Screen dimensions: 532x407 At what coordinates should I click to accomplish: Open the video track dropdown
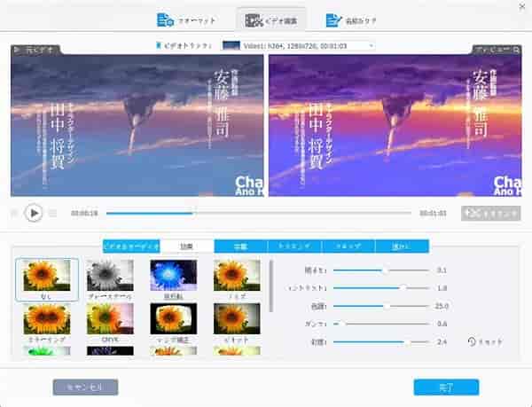point(298,45)
